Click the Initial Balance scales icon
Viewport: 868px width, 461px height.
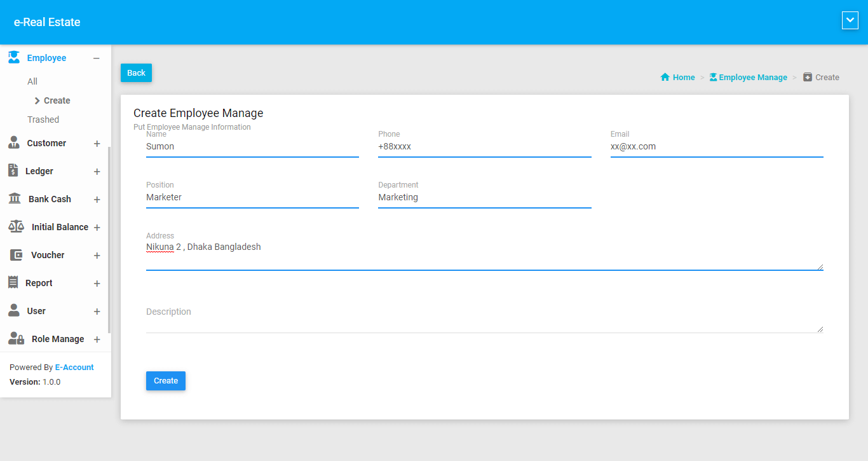16,227
